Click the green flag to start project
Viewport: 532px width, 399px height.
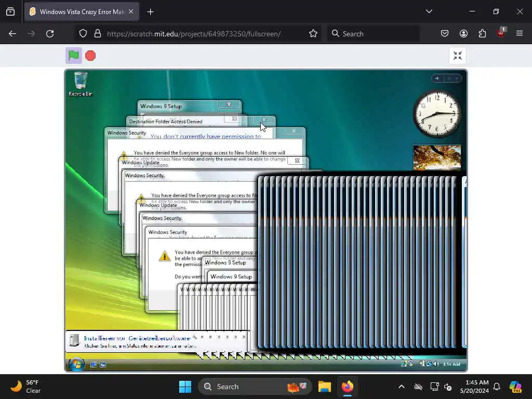pyautogui.click(x=74, y=55)
